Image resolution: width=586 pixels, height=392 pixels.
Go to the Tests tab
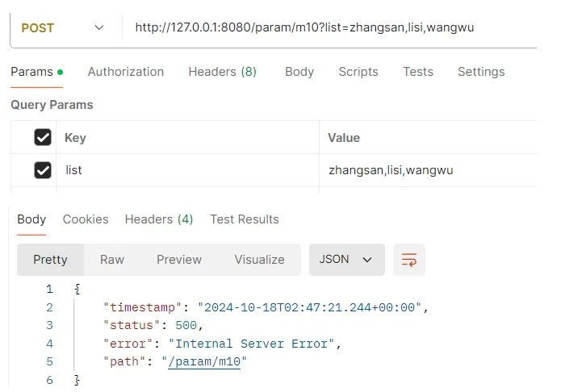coord(418,72)
